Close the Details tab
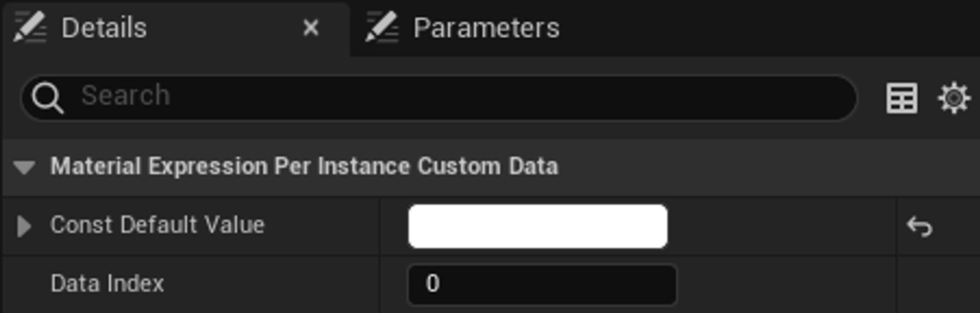The width and height of the screenshot is (980, 313). click(x=311, y=28)
